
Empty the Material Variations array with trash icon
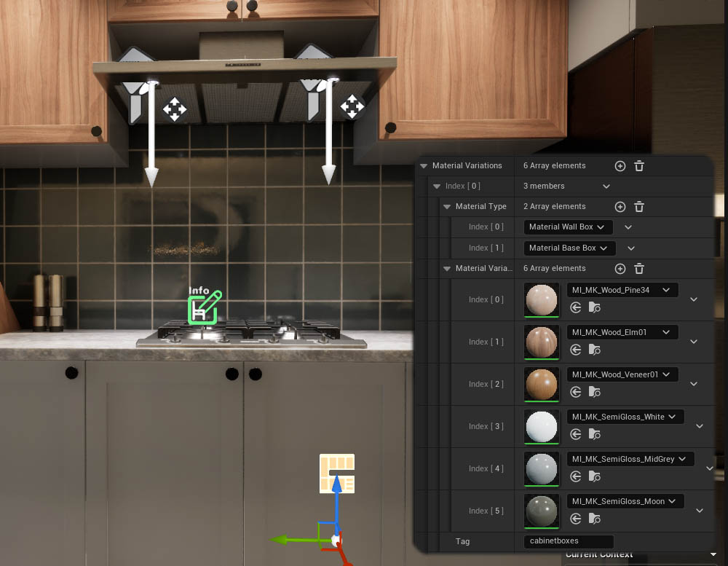(639, 166)
